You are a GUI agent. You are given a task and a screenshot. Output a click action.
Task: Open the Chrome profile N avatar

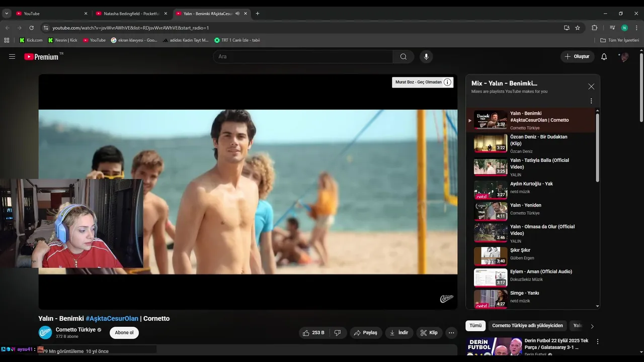point(624,28)
